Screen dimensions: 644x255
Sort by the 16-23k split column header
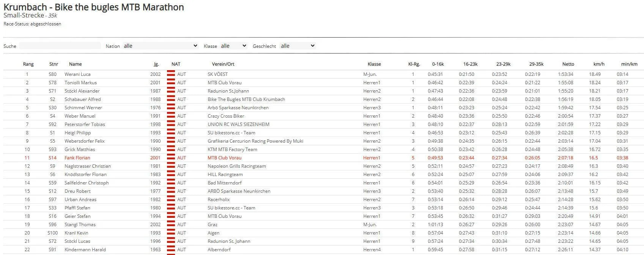[470, 64]
